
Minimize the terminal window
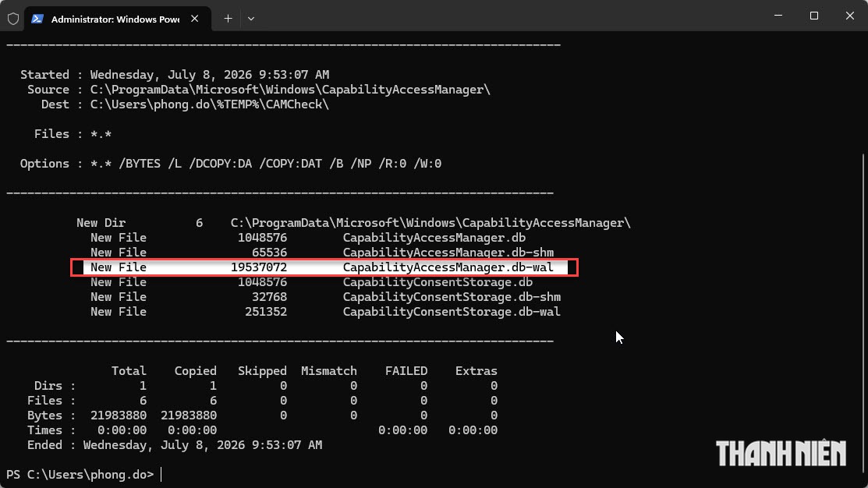click(778, 16)
